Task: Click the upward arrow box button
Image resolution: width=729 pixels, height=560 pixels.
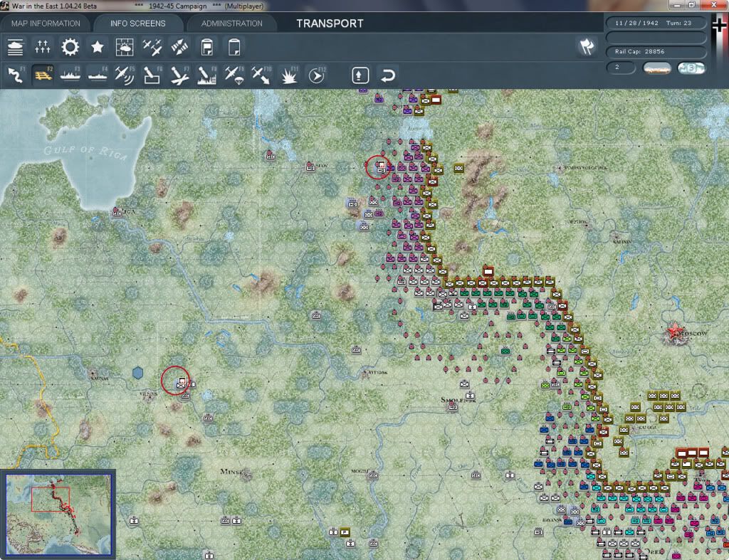Action: (360, 75)
